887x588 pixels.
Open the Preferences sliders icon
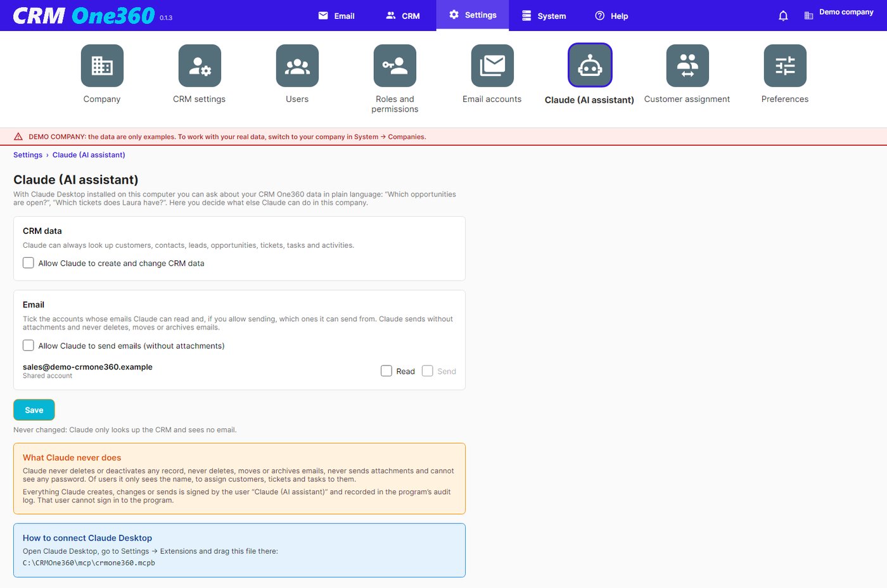point(785,66)
